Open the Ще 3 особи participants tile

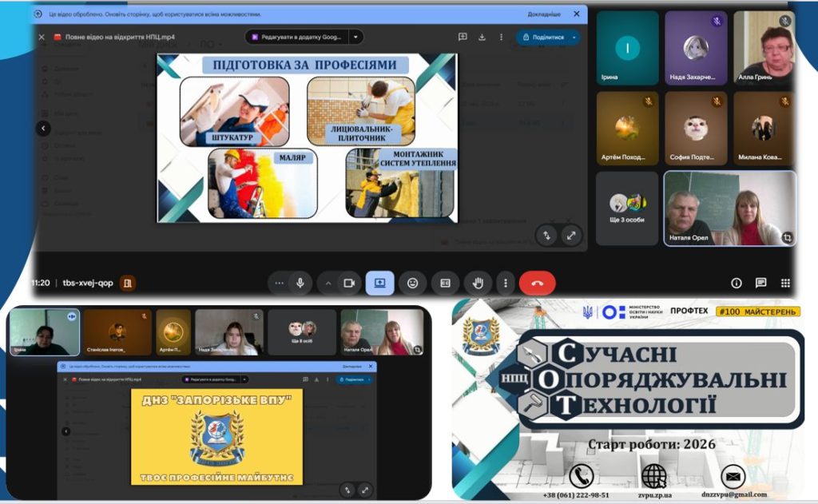pyautogui.click(x=627, y=208)
